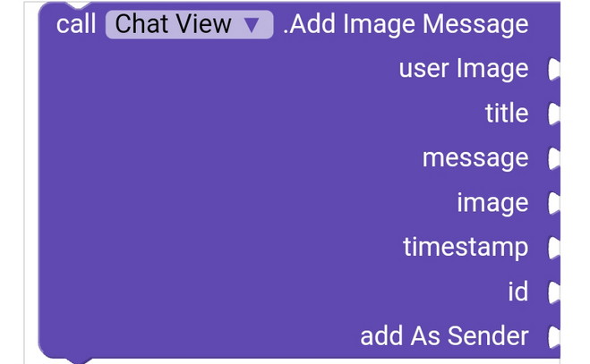Click the 'add As Sender' parameter label
The height and width of the screenshot is (364, 590).
[444, 336]
